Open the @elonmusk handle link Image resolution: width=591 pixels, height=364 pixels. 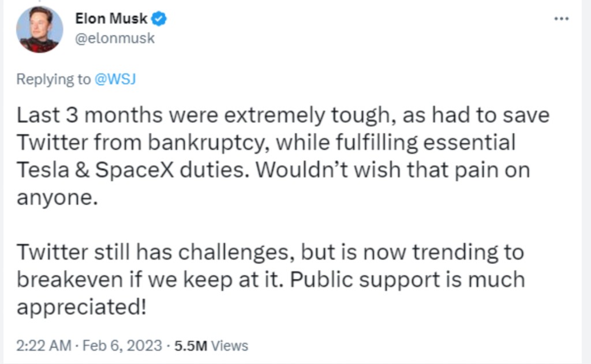point(115,39)
